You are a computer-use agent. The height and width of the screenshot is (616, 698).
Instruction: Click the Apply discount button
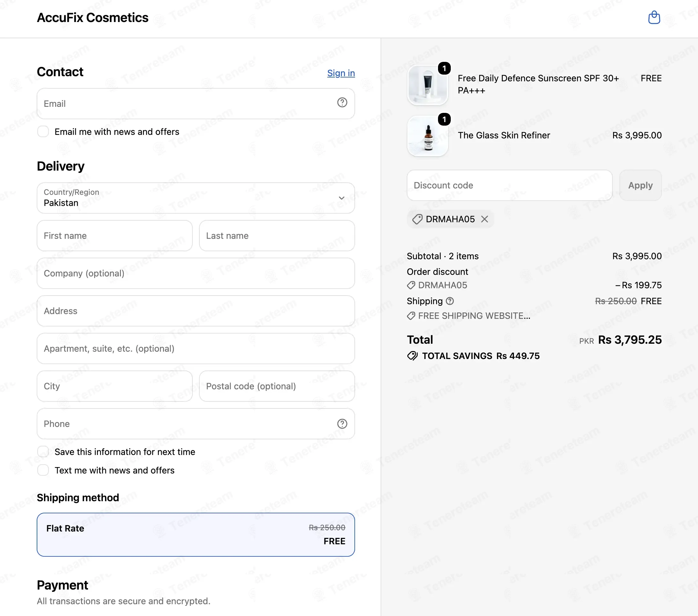coord(640,185)
